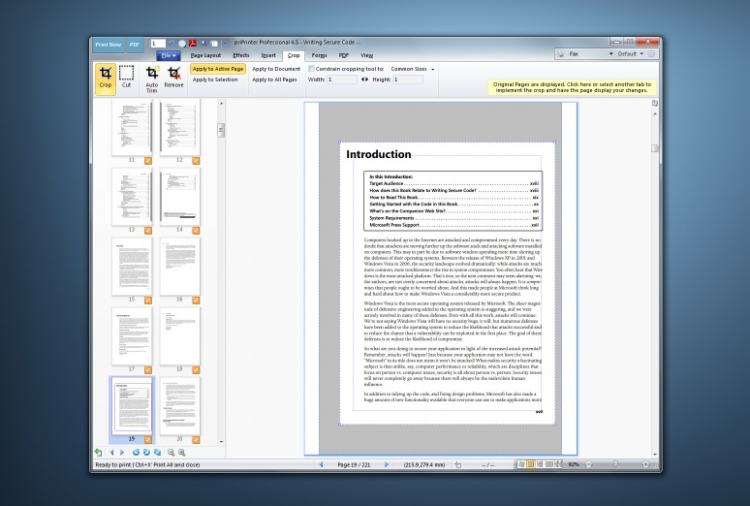Switch to the Page Layout tab

205,55
